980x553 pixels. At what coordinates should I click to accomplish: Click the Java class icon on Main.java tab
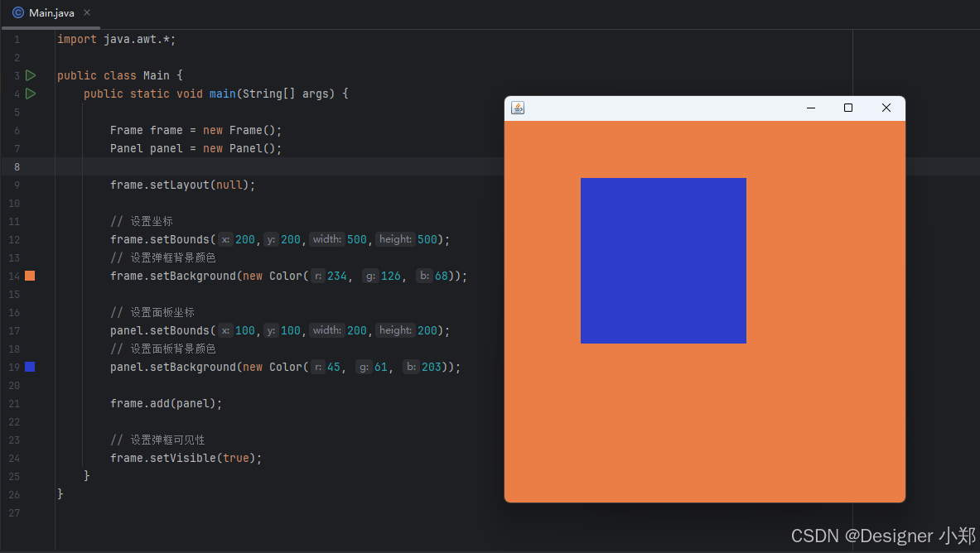point(18,12)
